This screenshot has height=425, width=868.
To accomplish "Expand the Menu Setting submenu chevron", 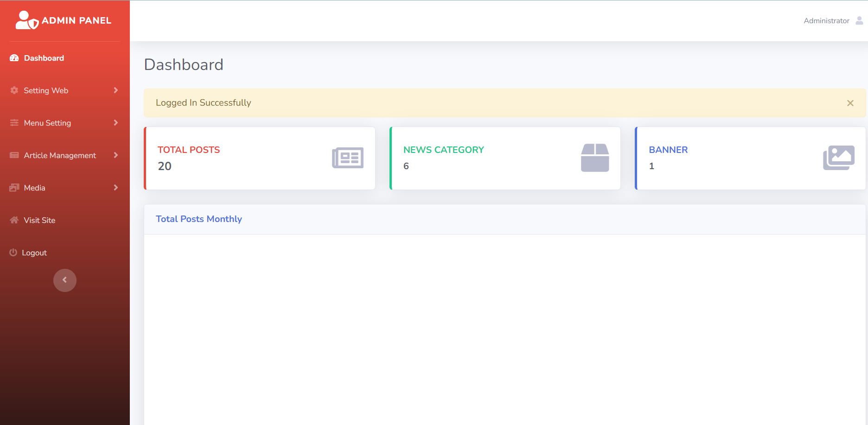I will (x=116, y=123).
